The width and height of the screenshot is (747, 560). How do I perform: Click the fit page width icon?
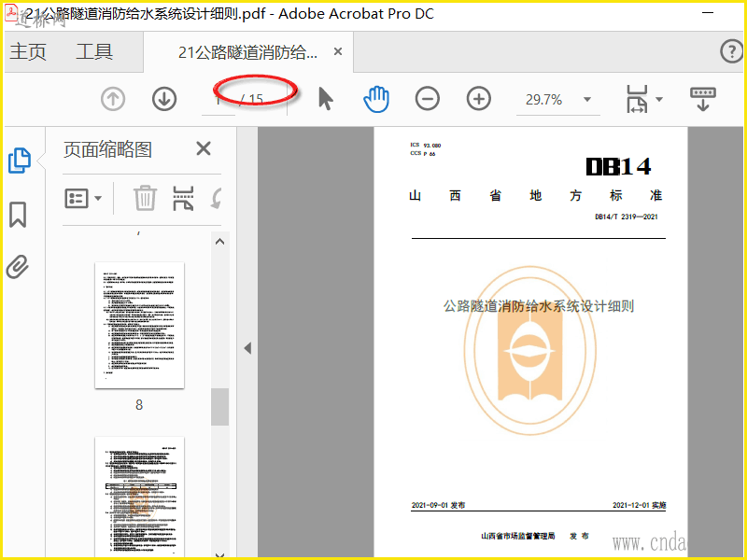637,99
